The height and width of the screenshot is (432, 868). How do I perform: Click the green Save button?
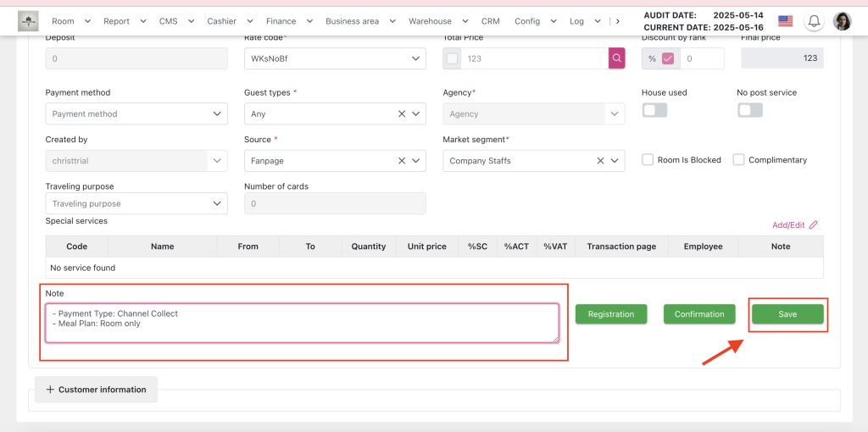(x=787, y=314)
